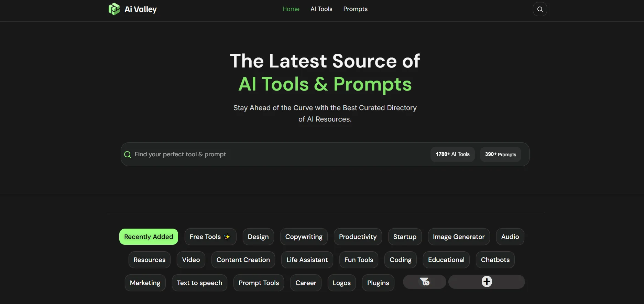Click the search field for tools and prompts

point(275,154)
